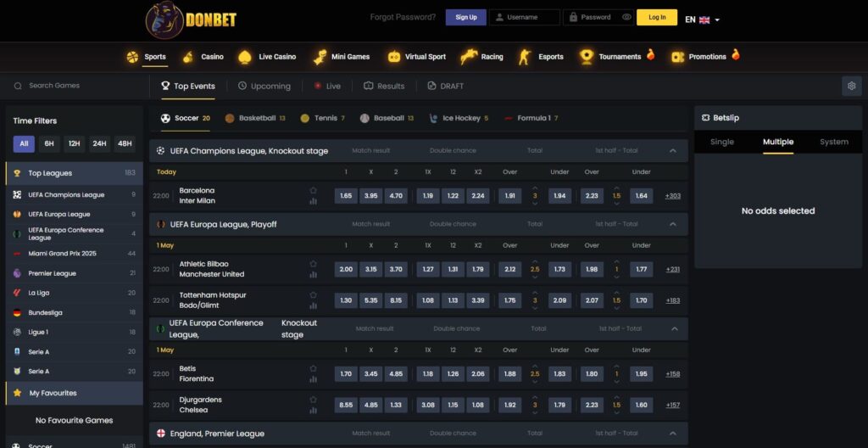Select the 6H time filter

[x=49, y=144]
